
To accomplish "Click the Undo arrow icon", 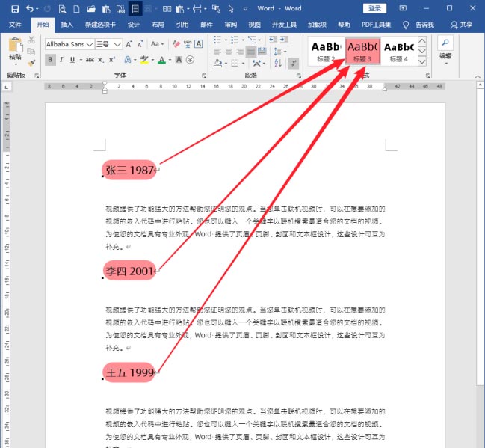I will 30,9.
